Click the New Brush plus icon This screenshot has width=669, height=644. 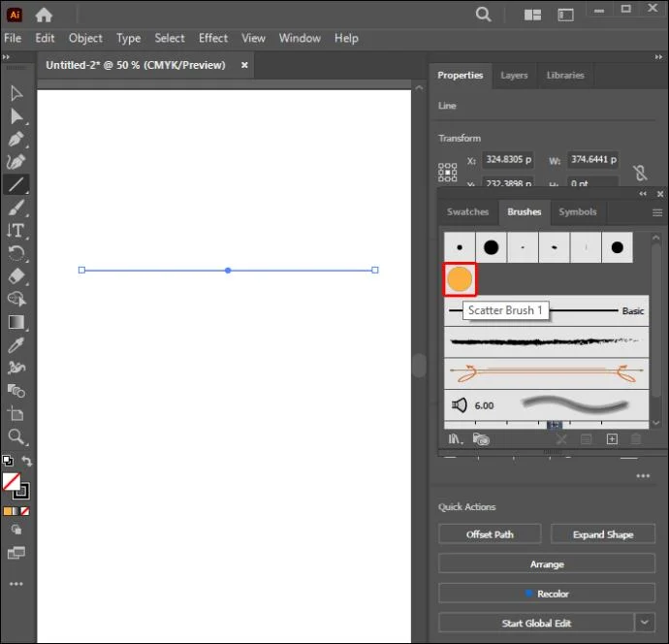pos(612,439)
